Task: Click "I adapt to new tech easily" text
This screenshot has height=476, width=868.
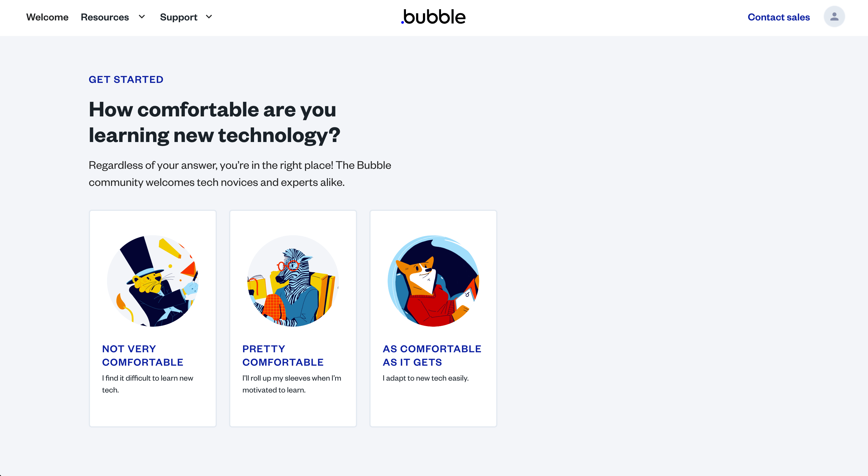Action: click(x=425, y=378)
